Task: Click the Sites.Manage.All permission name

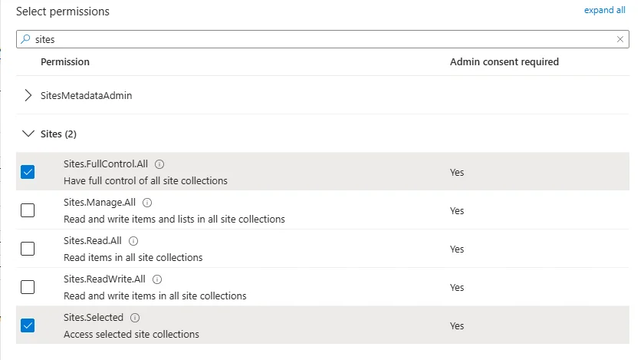Action: pyautogui.click(x=100, y=203)
